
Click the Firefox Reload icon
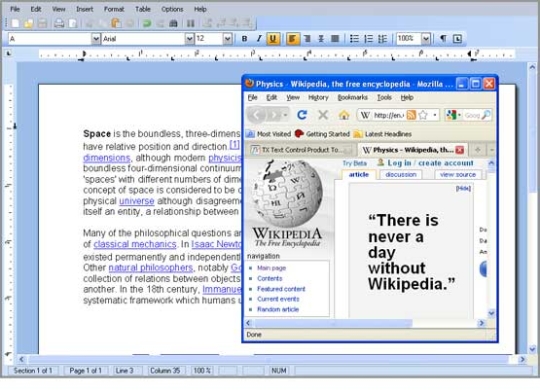(302, 115)
